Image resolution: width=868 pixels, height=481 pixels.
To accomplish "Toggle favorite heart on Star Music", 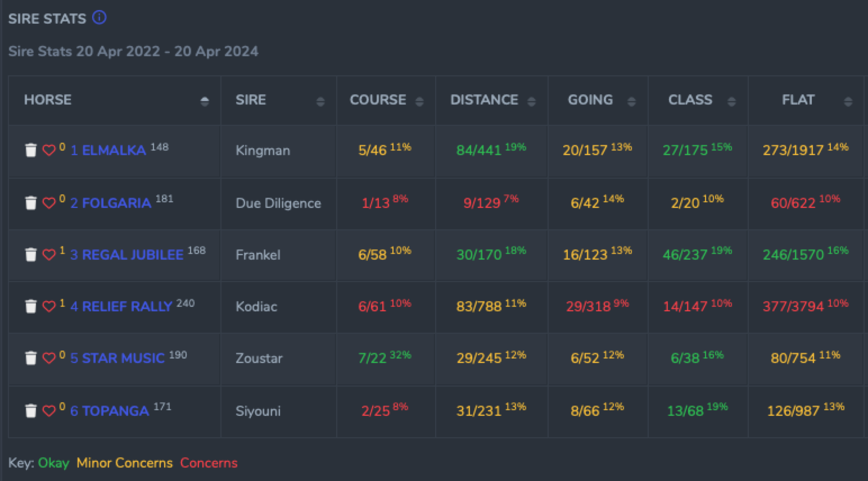I will tap(49, 358).
